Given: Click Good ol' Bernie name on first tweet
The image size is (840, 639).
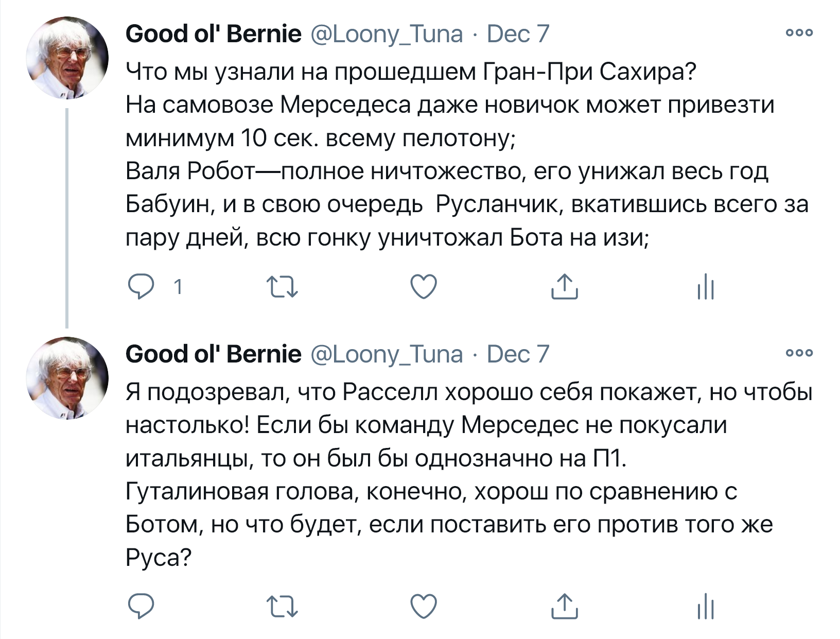Looking at the screenshot, I should click(213, 34).
